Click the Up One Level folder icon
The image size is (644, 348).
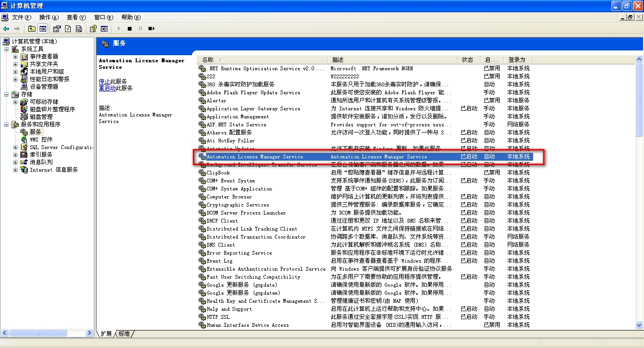(32, 29)
